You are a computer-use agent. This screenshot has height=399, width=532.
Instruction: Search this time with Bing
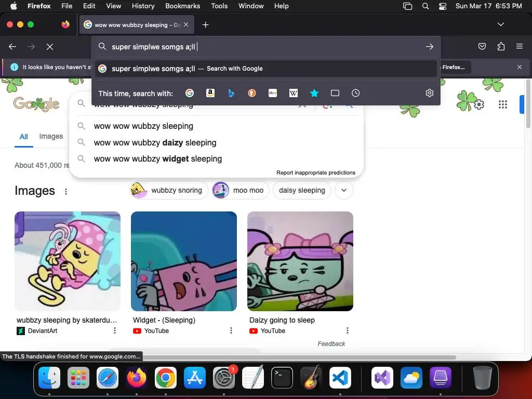click(x=231, y=93)
